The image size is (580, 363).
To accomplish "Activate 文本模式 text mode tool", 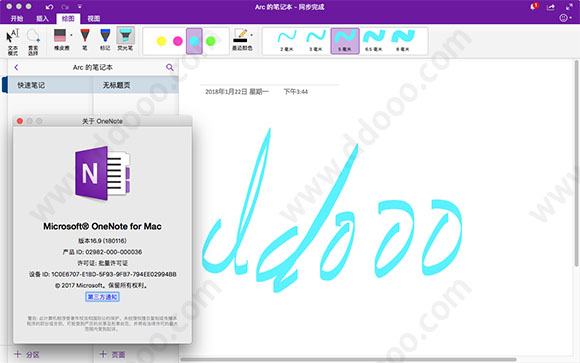I will pos(13,42).
